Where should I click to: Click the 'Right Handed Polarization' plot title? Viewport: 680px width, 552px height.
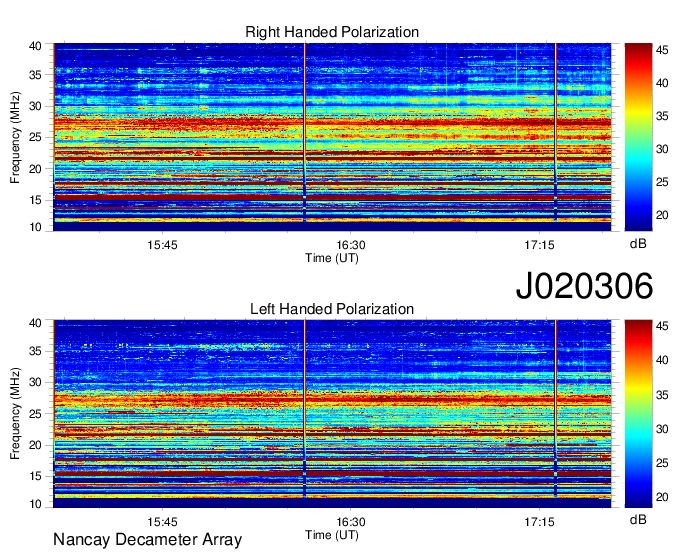pos(332,32)
